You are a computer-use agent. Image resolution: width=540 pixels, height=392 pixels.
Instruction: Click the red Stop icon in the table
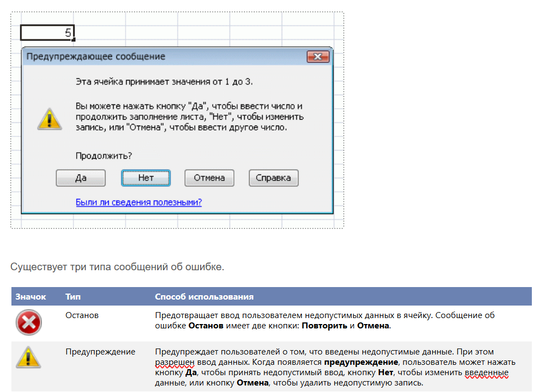[x=28, y=323]
